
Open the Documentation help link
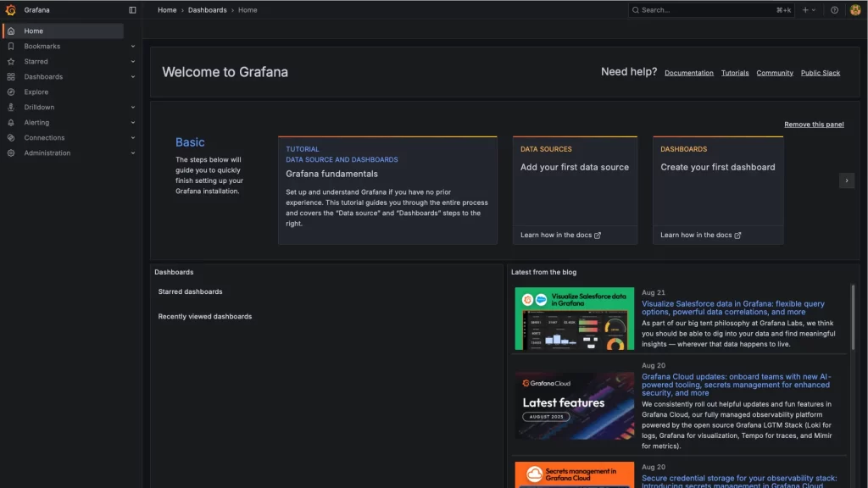pyautogui.click(x=688, y=73)
